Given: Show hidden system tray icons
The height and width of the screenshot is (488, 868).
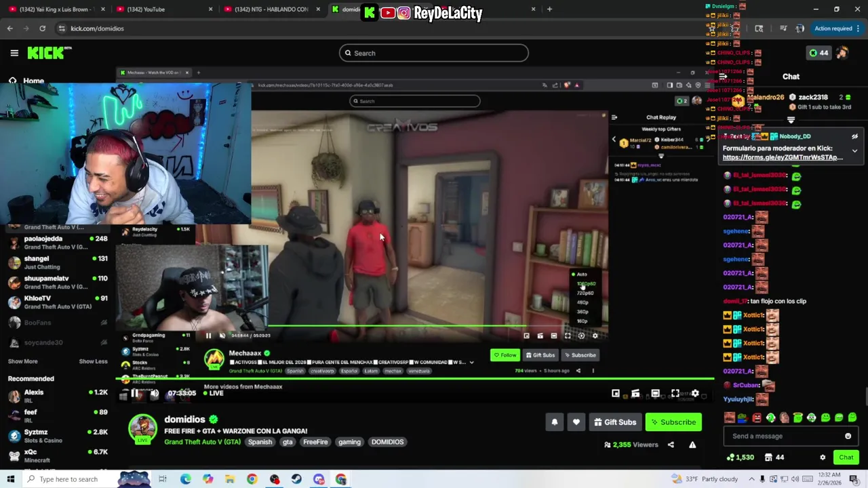Looking at the screenshot, I should click(x=751, y=479).
